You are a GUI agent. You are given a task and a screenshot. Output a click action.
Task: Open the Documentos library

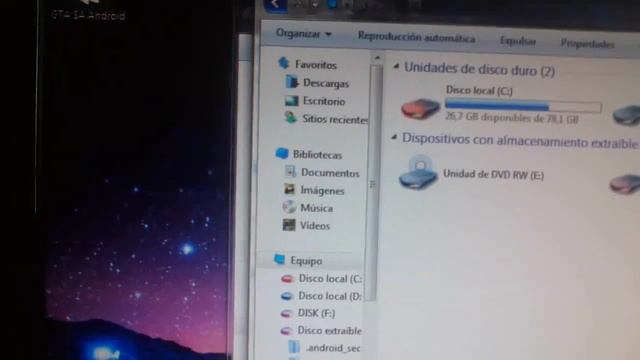[x=330, y=173]
